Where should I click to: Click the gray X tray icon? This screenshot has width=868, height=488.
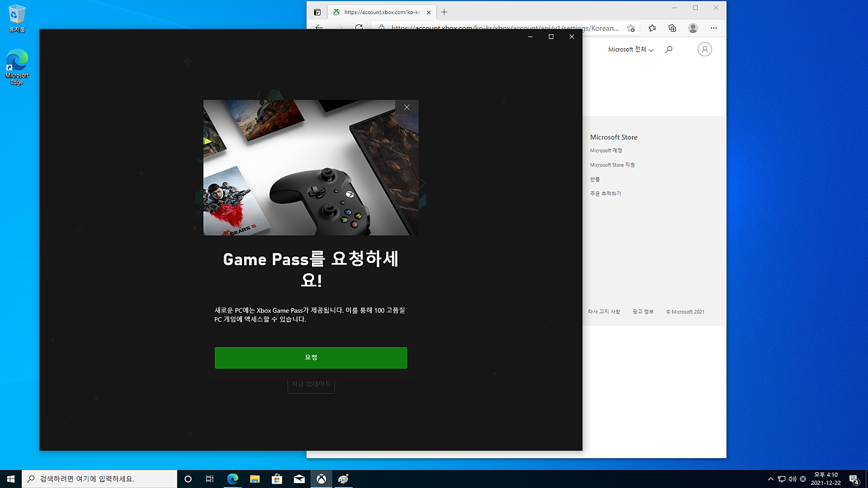[803, 479]
